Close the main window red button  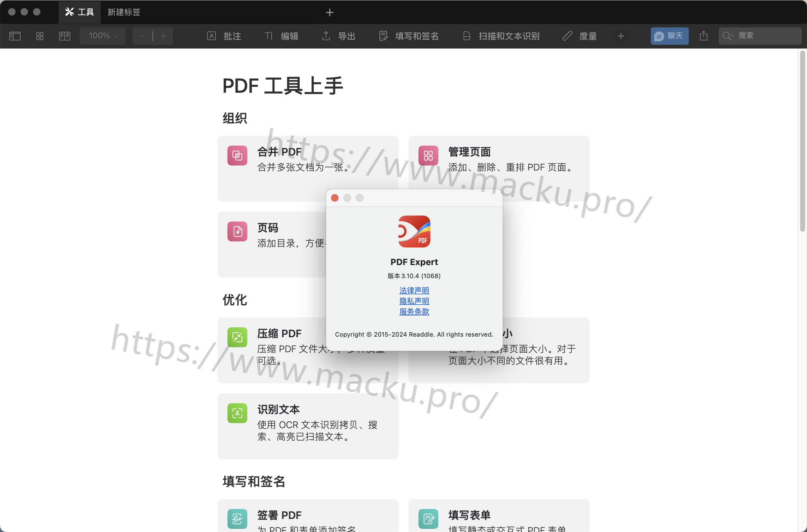(x=12, y=12)
